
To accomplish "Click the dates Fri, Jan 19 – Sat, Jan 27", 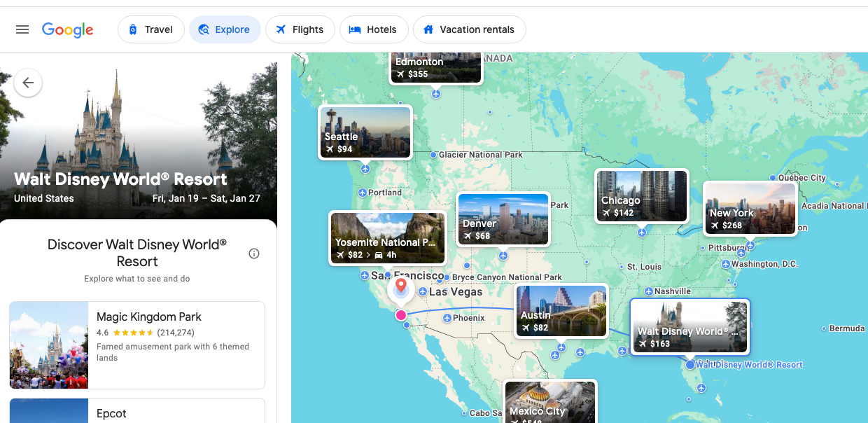I will coord(206,198).
